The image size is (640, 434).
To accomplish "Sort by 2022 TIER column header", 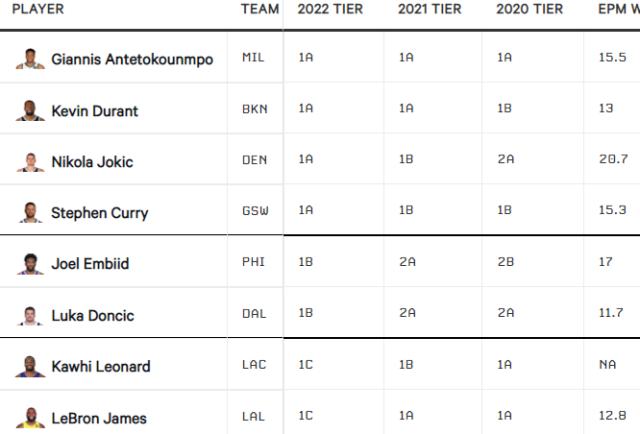I will 330,9.
